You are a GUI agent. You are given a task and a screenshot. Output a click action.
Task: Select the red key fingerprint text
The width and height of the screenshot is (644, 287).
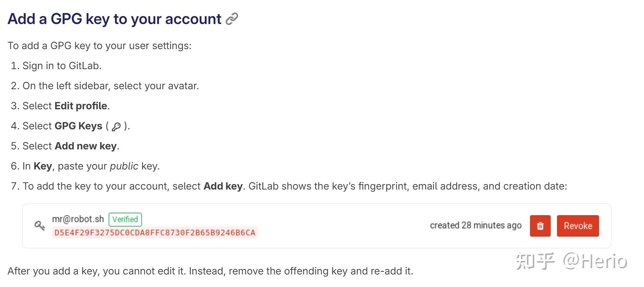pyautogui.click(x=155, y=233)
